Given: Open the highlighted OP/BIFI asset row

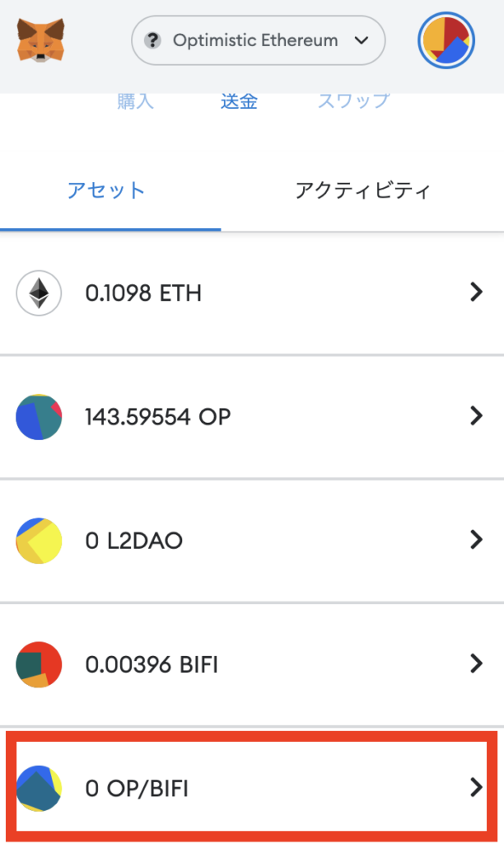Looking at the screenshot, I should 247,788.
